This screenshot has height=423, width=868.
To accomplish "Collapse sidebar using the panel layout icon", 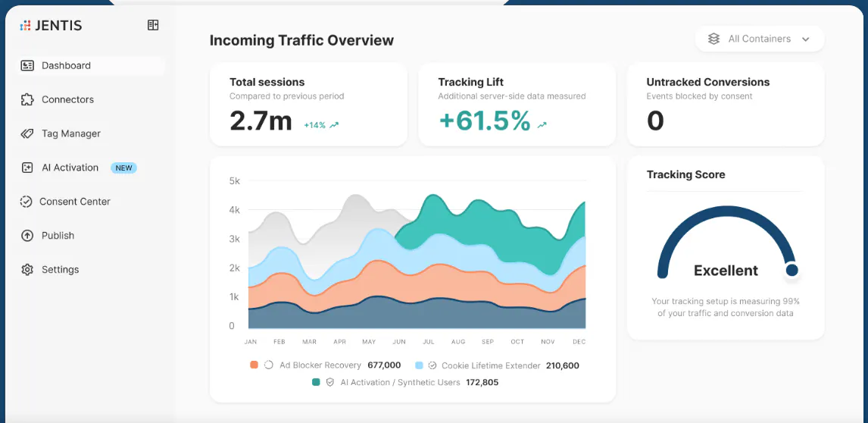I will pos(153,25).
